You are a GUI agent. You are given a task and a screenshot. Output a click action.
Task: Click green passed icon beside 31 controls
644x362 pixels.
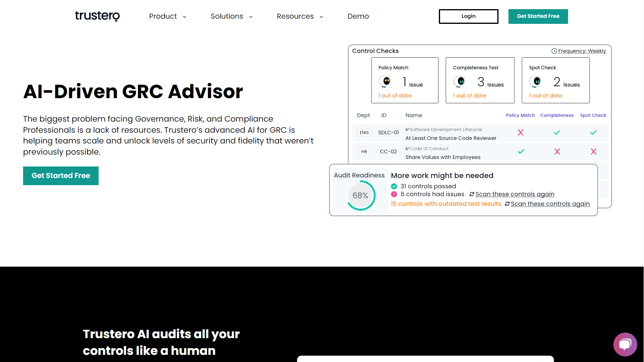(x=394, y=186)
